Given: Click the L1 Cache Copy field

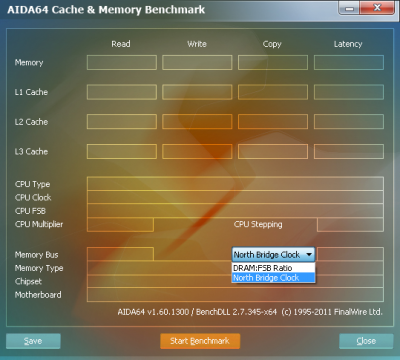Looking at the screenshot, I should pyautogui.click(x=273, y=92).
